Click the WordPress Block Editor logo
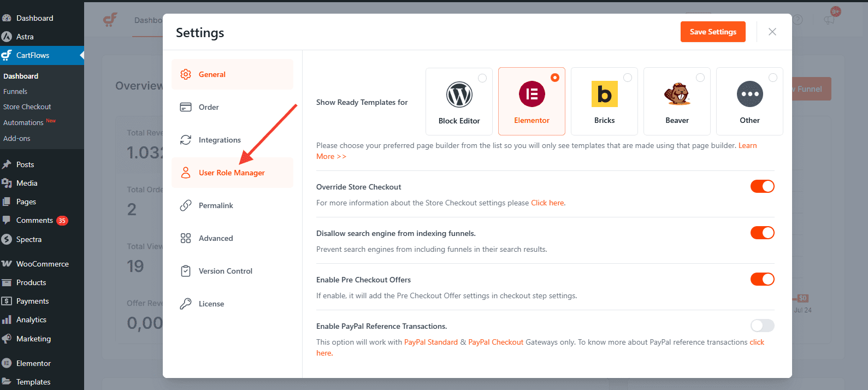The width and height of the screenshot is (868, 390). point(459,94)
